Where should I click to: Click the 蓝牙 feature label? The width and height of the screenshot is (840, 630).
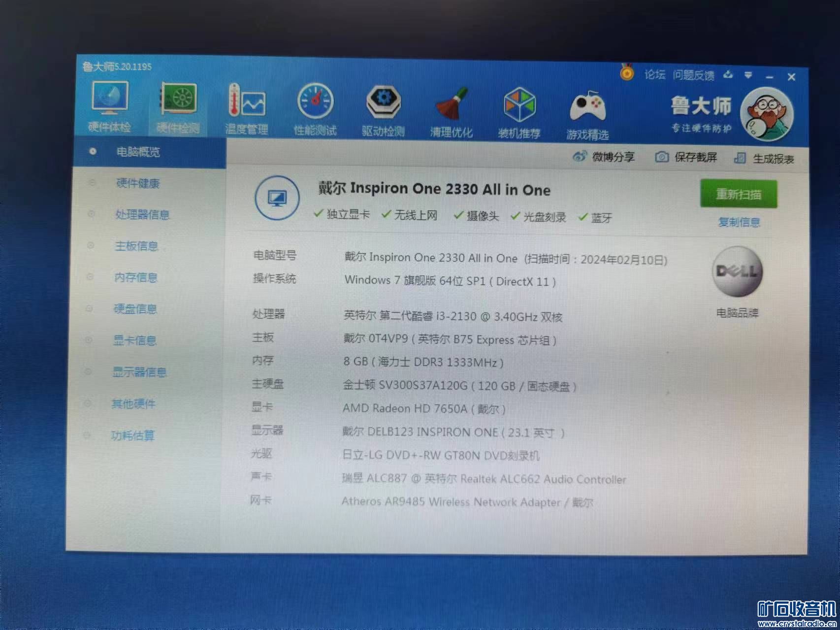tap(601, 218)
